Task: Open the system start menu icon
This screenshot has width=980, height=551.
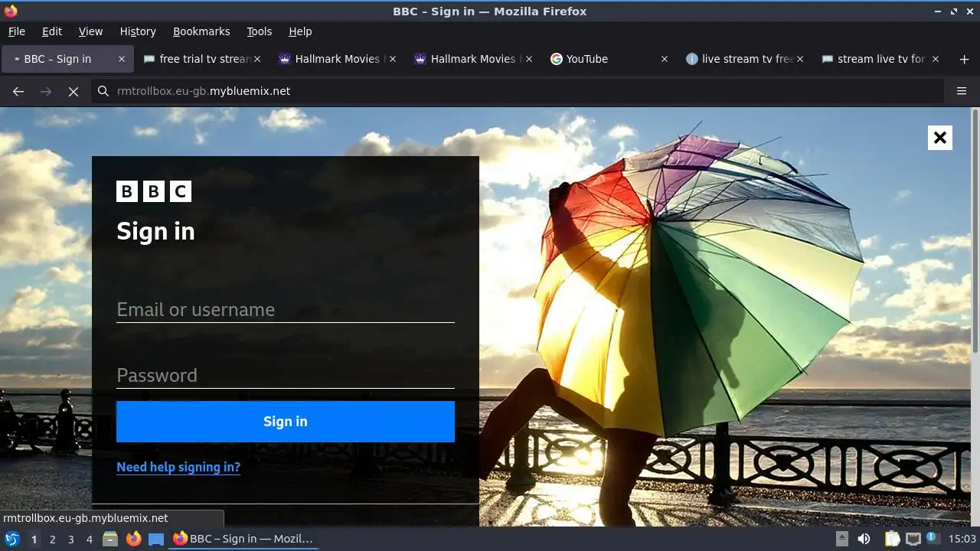Action: click(12, 539)
